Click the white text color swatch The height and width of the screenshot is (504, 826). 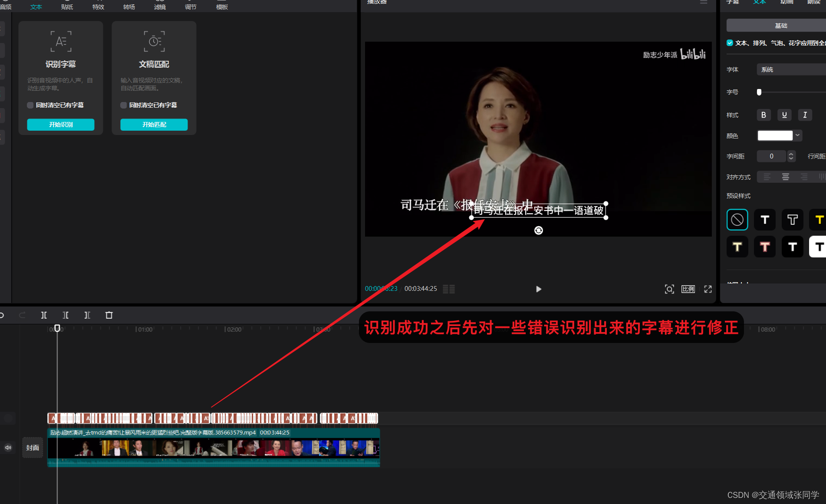tap(775, 135)
